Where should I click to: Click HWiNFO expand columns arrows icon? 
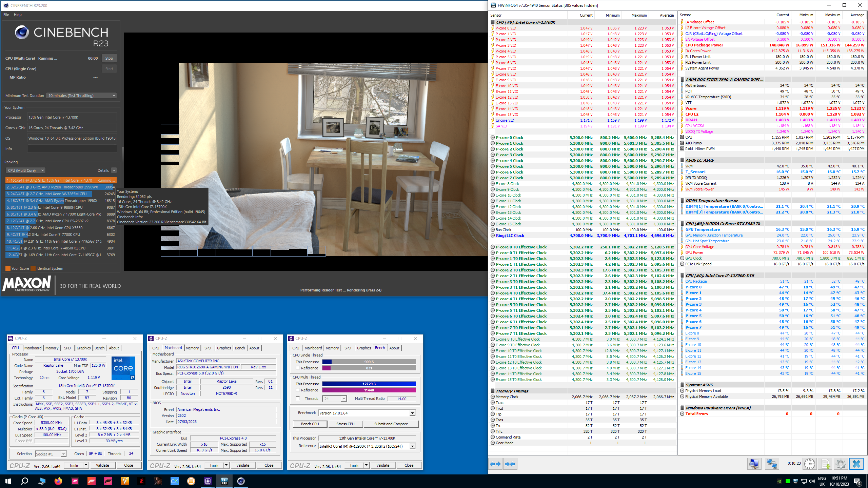click(495, 464)
